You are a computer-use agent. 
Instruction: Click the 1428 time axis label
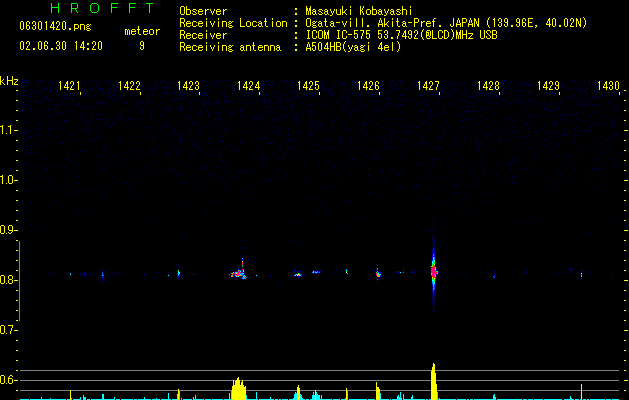488,86
